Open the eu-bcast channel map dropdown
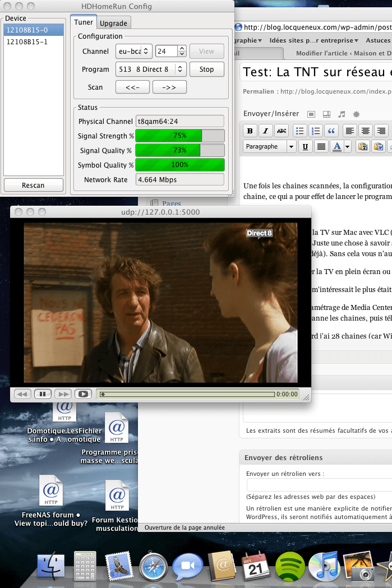Screen dimensions: 392x588 pyautogui.click(x=133, y=52)
